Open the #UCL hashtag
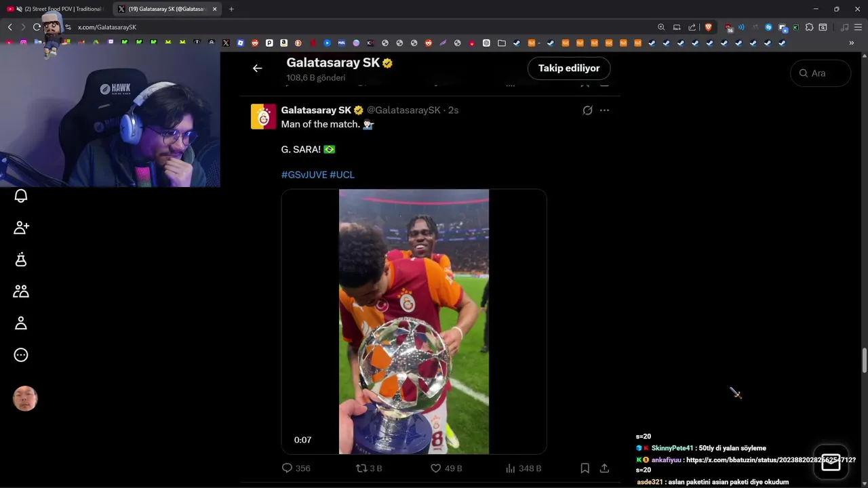The height and width of the screenshot is (488, 868). point(342,175)
